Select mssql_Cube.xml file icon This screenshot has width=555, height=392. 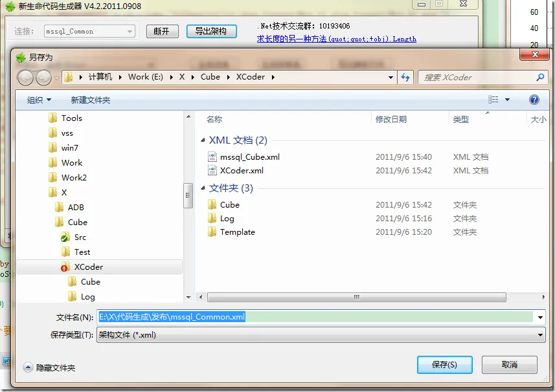point(212,157)
